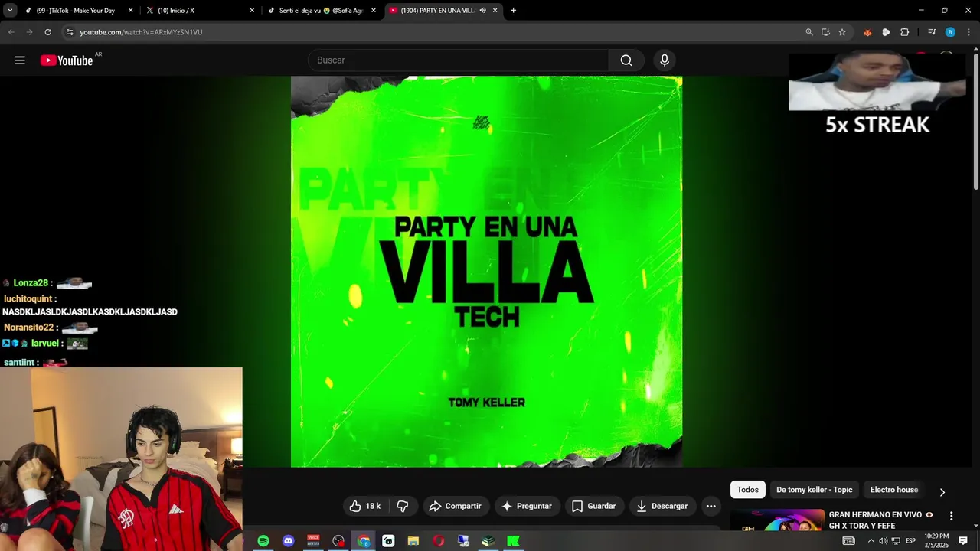Open a new browser tab
The height and width of the screenshot is (551, 980).
click(x=513, y=11)
